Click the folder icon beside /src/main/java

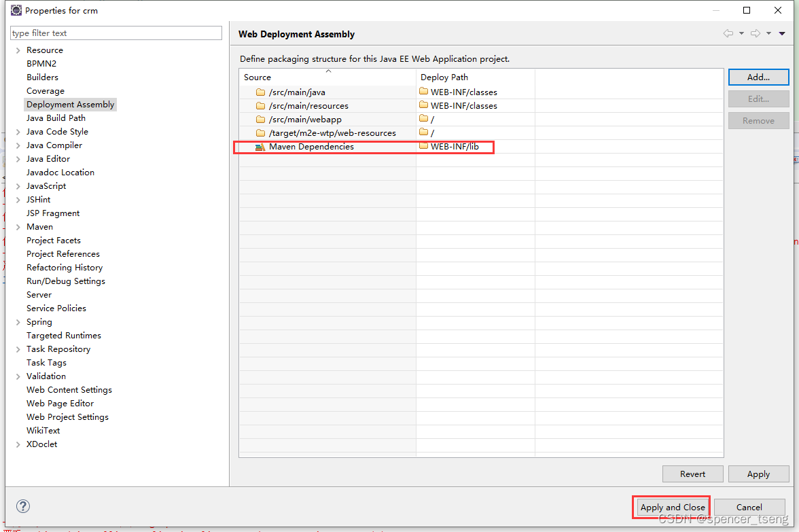261,92
